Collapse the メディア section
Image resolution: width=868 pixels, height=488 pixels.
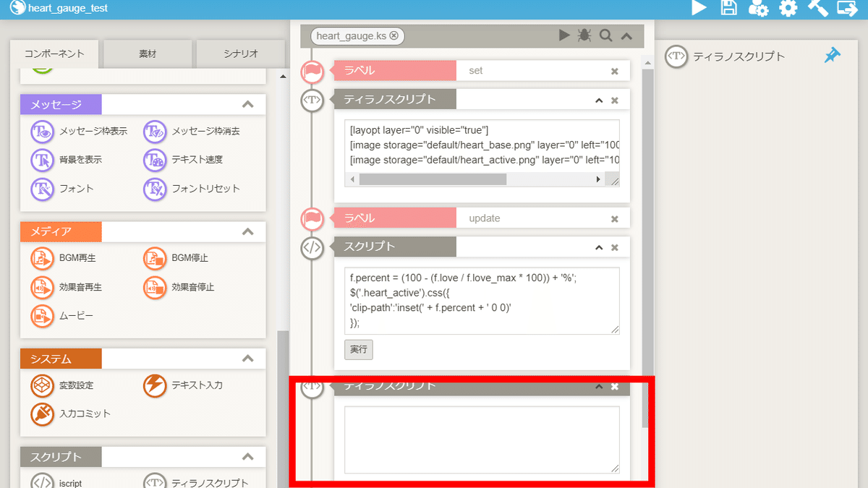247,231
